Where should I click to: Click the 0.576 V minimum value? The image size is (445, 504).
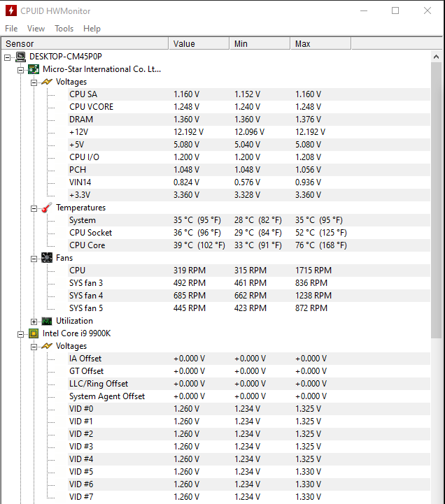point(247,182)
